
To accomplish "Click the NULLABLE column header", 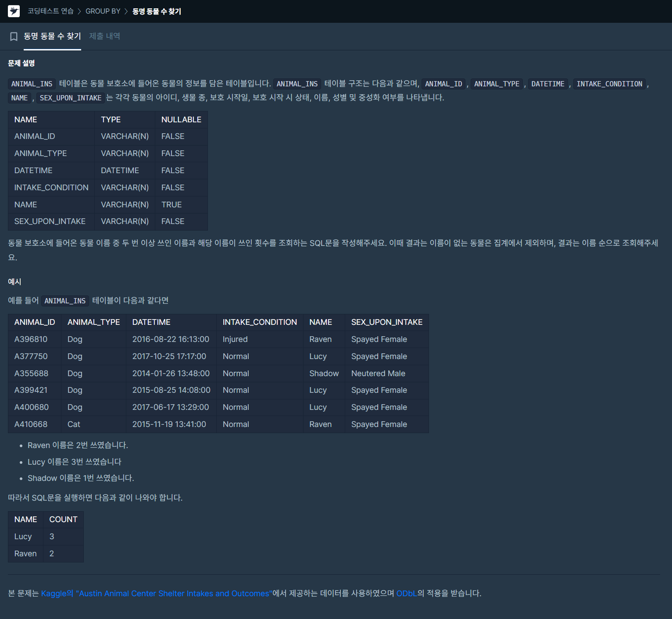I will (x=181, y=120).
